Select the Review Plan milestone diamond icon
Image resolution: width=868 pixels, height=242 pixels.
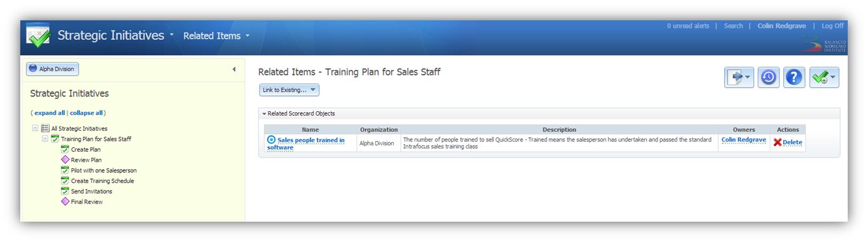65,160
